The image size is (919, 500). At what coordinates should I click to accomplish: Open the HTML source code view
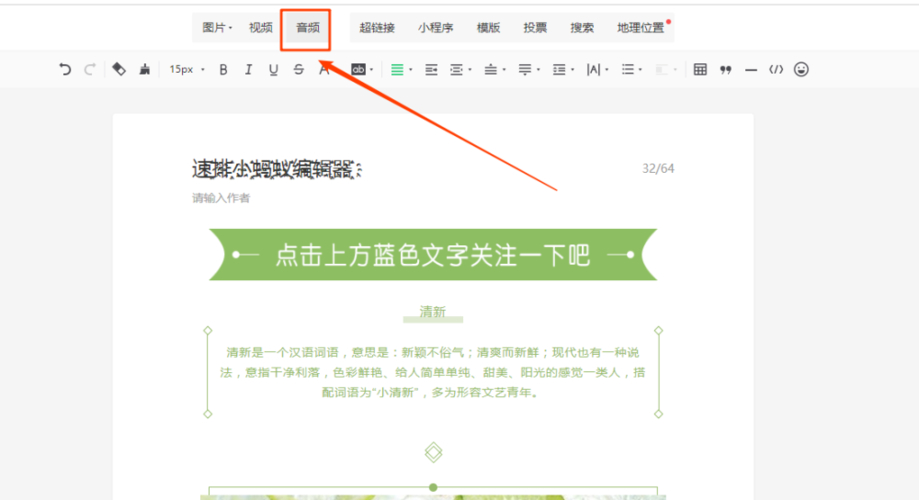tap(776, 69)
